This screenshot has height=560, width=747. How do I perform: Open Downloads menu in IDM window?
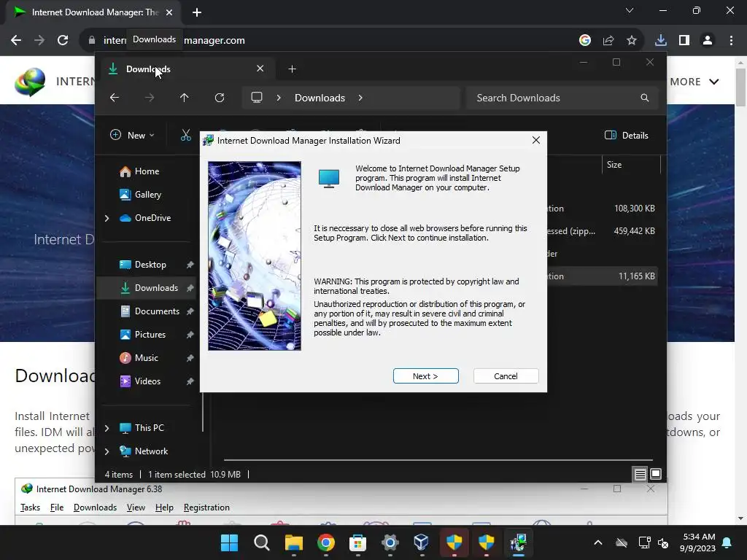95,507
